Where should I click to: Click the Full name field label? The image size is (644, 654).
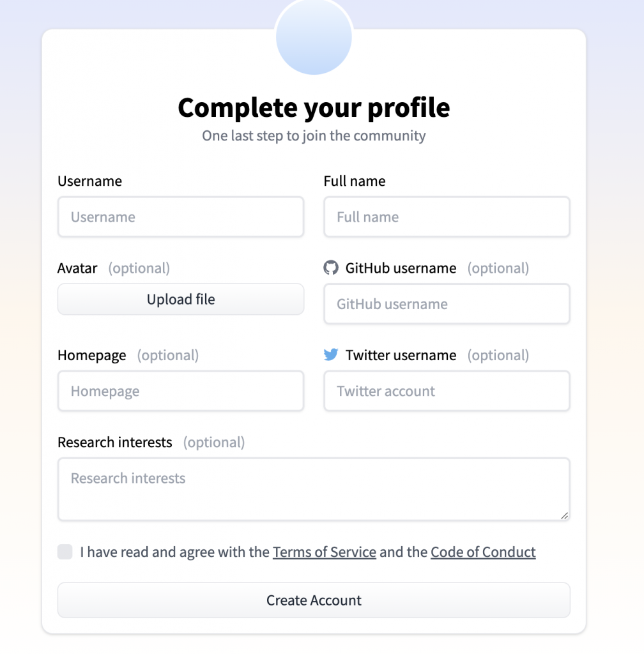click(355, 181)
